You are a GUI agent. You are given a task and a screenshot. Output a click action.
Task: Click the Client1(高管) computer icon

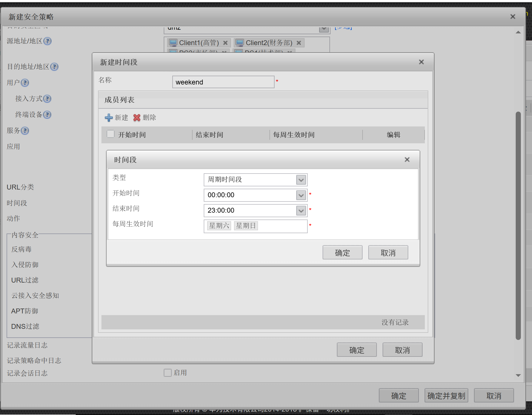(x=173, y=43)
